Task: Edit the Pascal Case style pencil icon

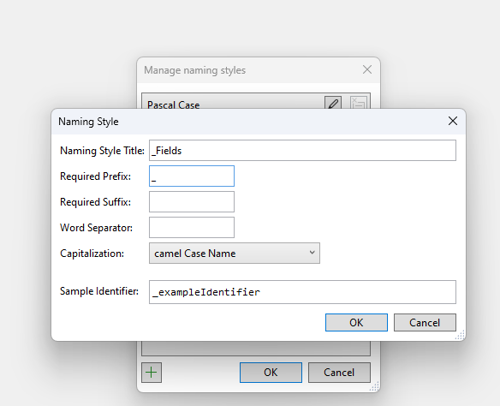Action: [x=333, y=103]
